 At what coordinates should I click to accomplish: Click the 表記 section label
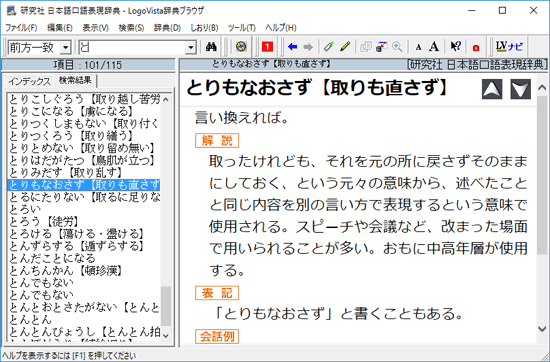pos(217,293)
